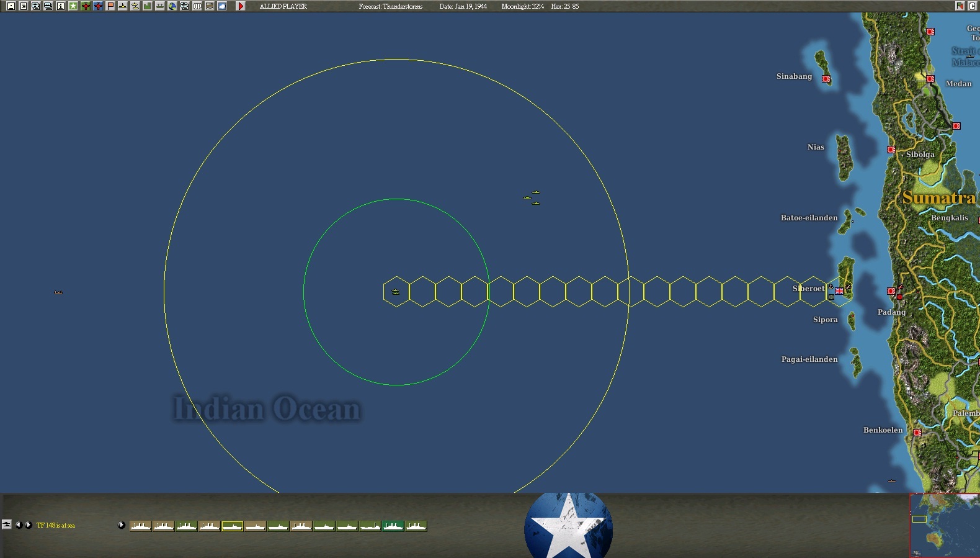The height and width of the screenshot is (558, 980).
Task: Go to next task force with right arrow
Action: 28,525
